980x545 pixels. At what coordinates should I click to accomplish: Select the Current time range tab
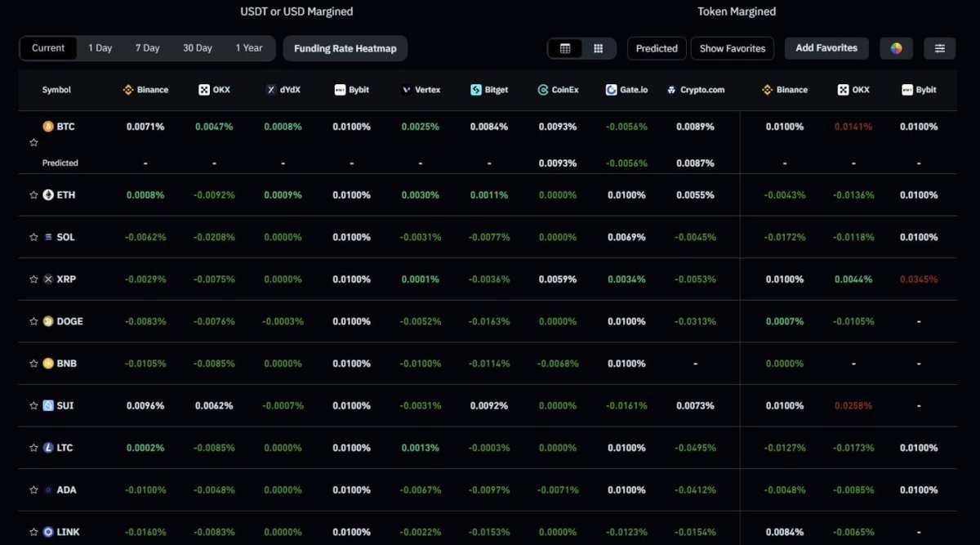point(48,48)
